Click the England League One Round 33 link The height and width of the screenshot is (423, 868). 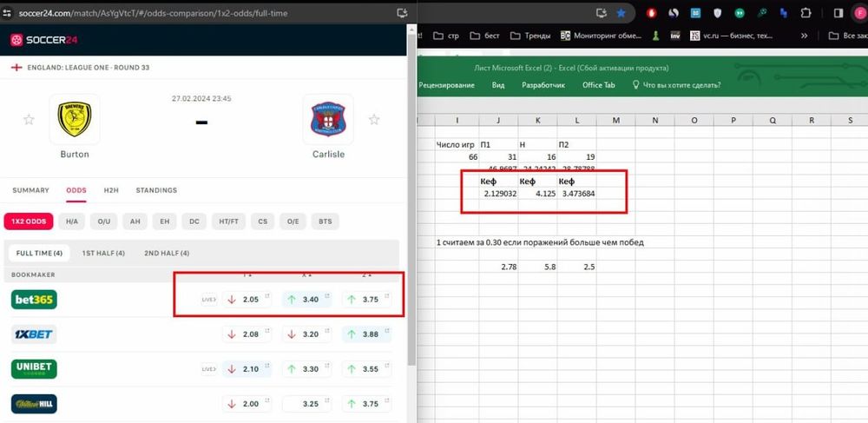(x=88, y=68)
